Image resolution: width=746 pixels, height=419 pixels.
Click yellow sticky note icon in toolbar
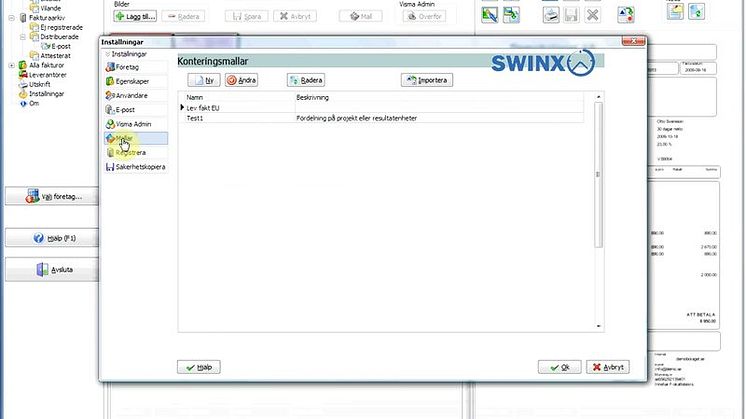[675, 11]
